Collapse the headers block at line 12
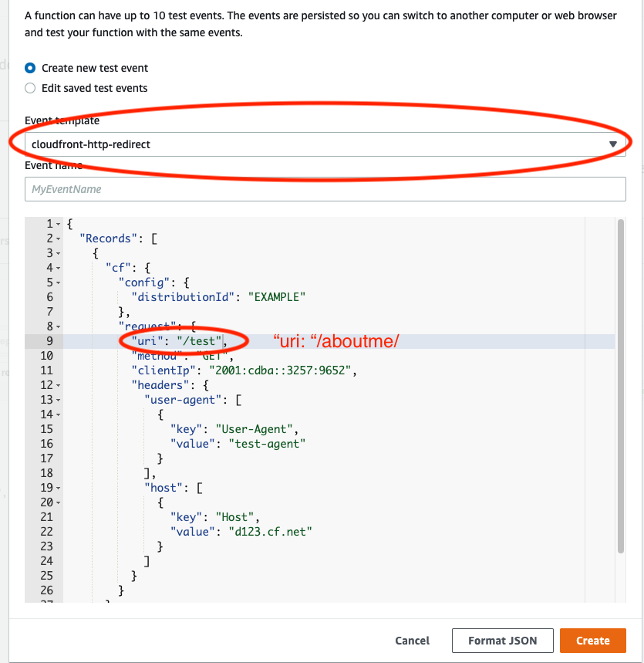Viewport: 644px width, 663px height. click(59, 385)
